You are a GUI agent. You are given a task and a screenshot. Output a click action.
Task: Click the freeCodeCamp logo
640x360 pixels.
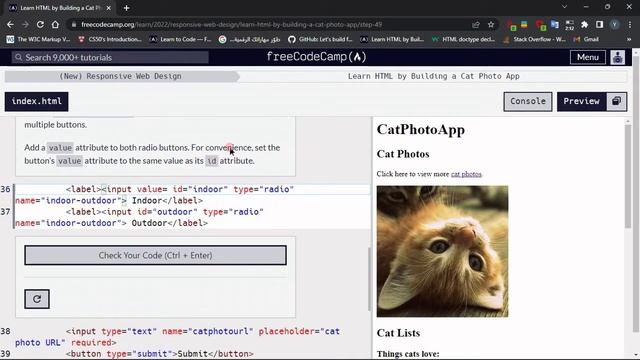(316, 57)
